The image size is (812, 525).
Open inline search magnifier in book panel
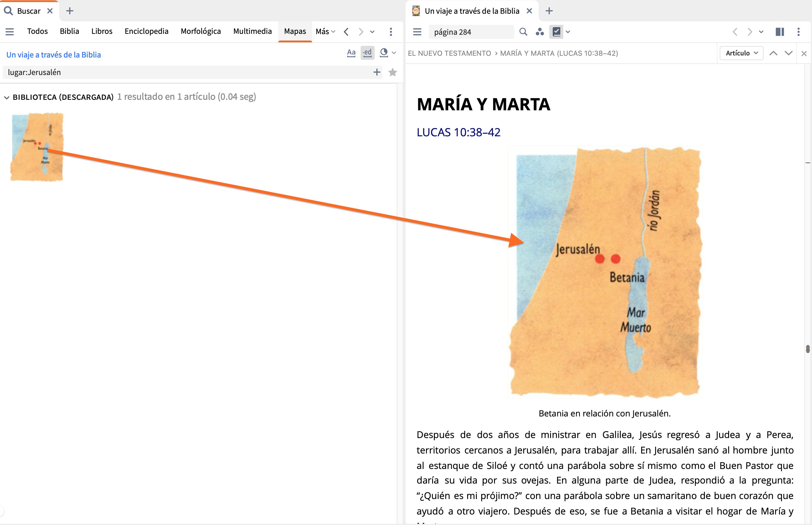pyautogui.click(x=523, y=32)
